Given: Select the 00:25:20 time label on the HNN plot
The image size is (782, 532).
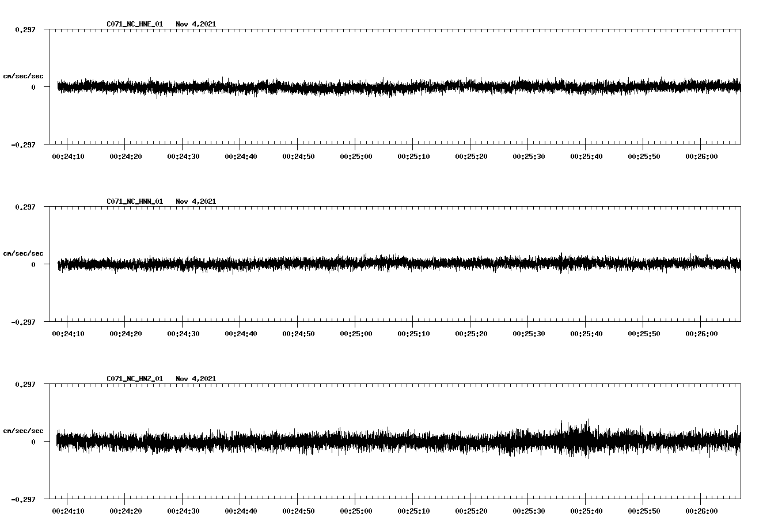Looking at the screenshot, I should pos(471,334).
